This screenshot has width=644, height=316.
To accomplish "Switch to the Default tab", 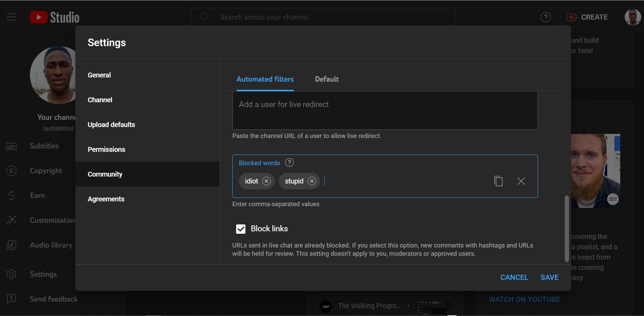I will coord(327,79).
